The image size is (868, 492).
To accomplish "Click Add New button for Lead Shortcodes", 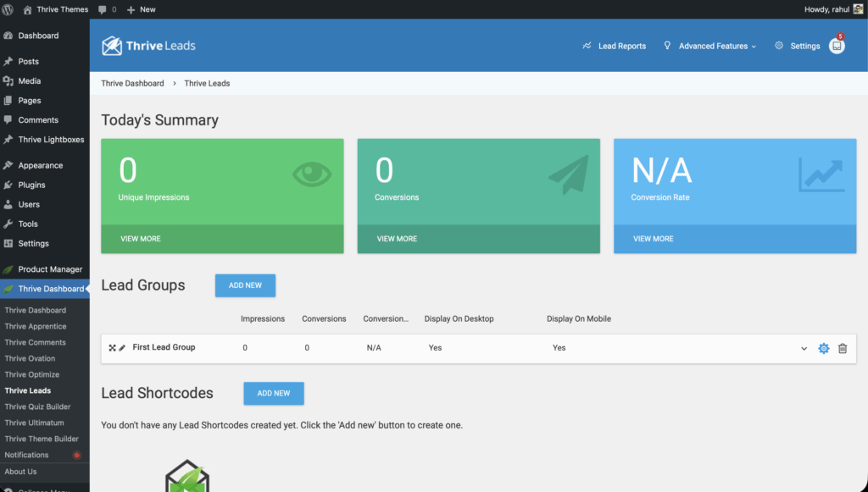I will click(x=273, y=393).
